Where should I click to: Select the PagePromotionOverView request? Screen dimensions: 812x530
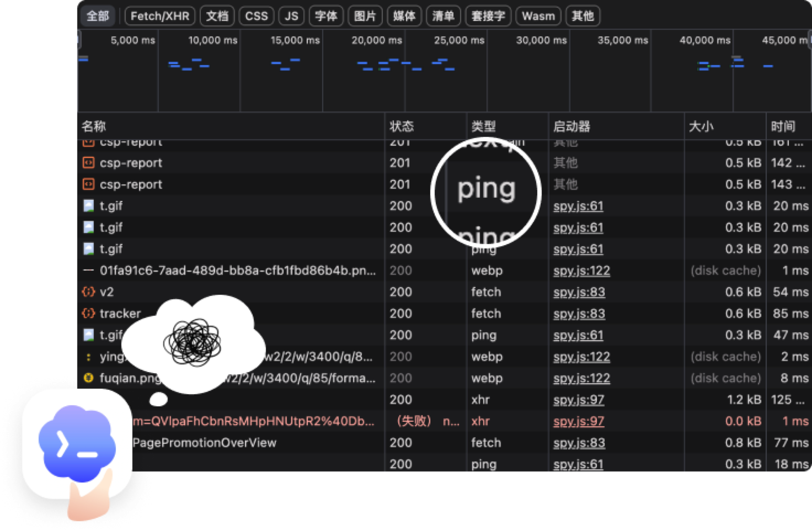pyautogui.click(x=204, y=443)
